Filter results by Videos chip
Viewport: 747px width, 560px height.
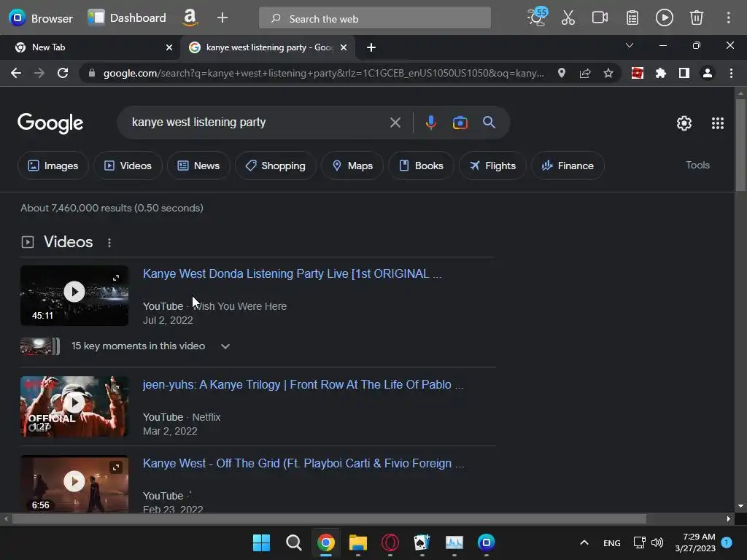tap(128, 166)
